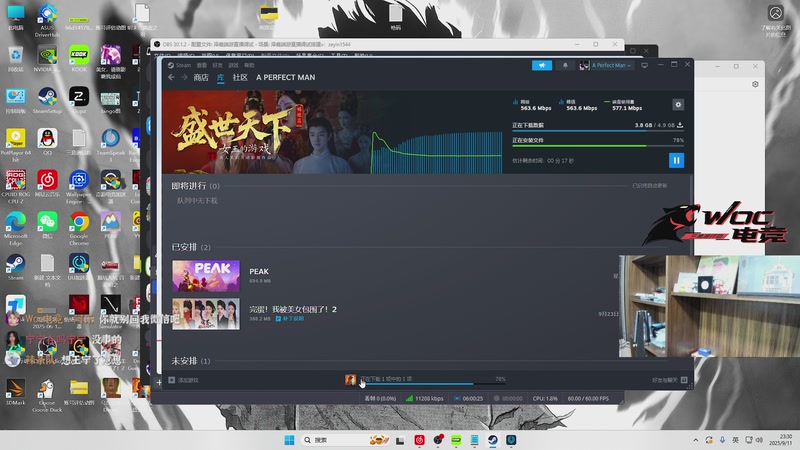800x450 pixels.
Task: Click the 已启用自动更新 auto-update label
Action: tap(649, 186)
